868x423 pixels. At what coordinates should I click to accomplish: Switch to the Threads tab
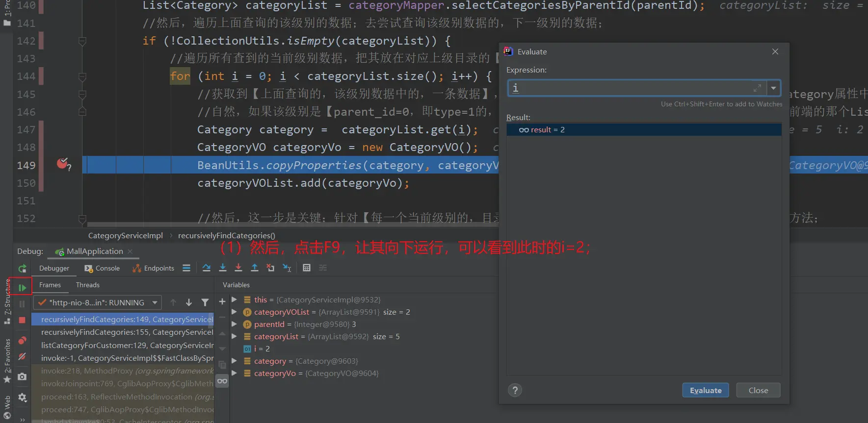coord(87,285)
